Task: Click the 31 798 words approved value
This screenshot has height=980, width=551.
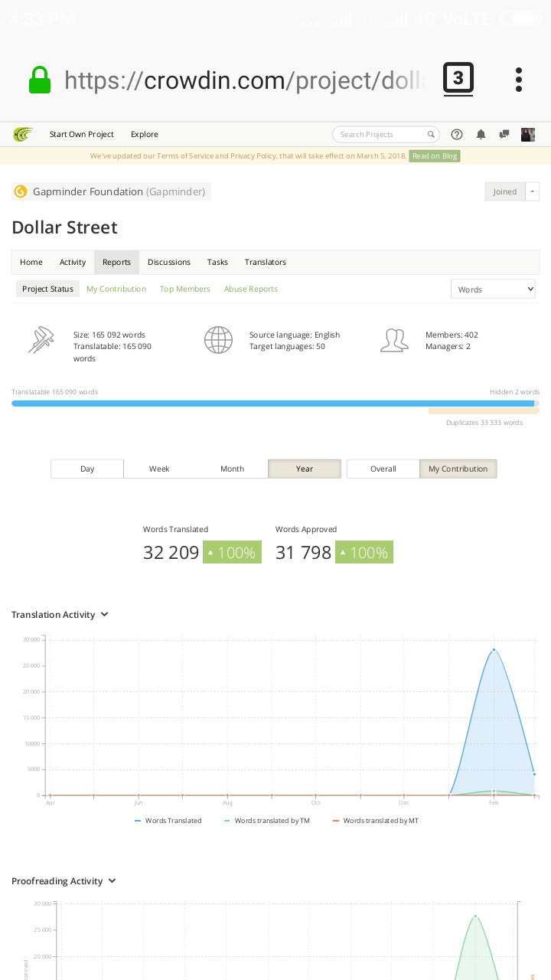Action: pyautogui.click(x=303, y=552)
